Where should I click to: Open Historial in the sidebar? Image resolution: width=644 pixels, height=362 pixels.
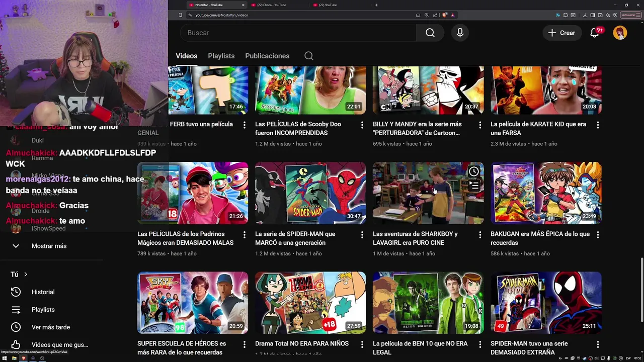coord(43,292)
